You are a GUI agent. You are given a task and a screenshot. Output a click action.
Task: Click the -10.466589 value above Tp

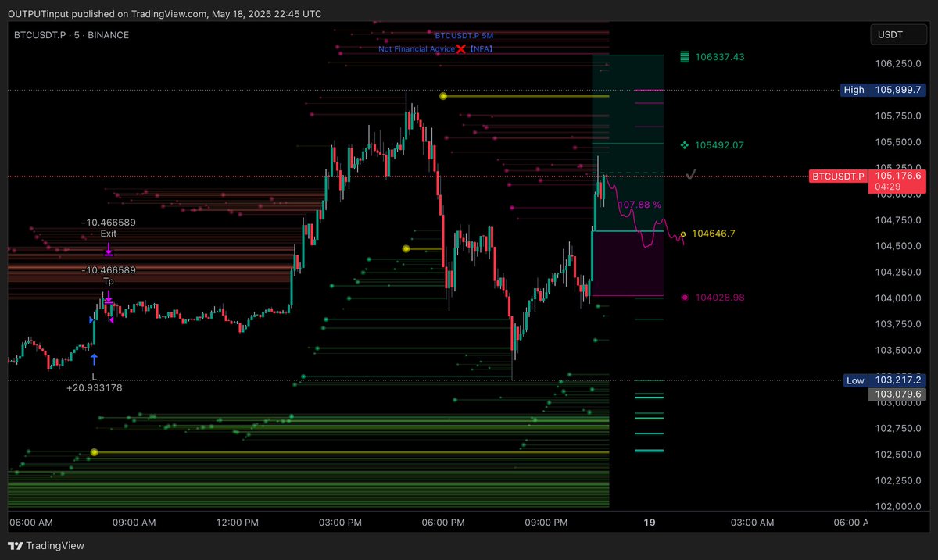pyautogui.click(x=109, y=270)
